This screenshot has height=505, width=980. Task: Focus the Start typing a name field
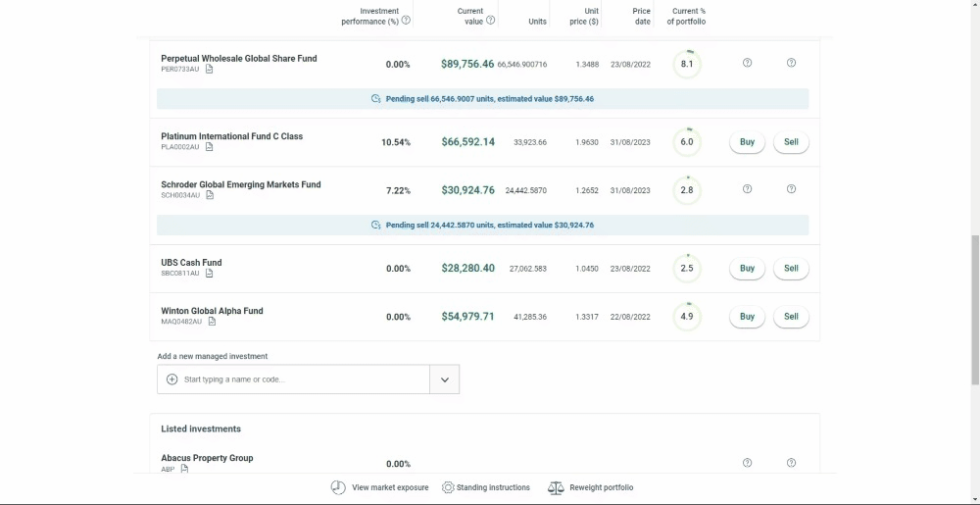click(x=293, y=379)
